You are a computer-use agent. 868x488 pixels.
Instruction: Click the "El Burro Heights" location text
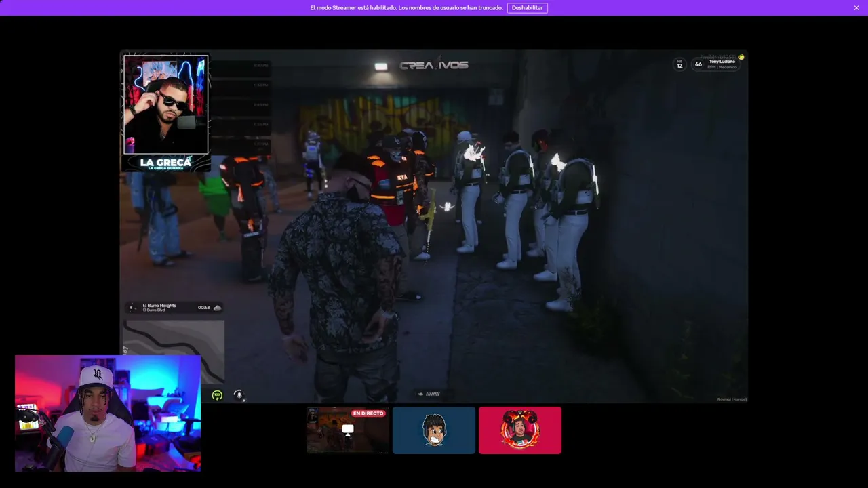(x=159, y=306)
